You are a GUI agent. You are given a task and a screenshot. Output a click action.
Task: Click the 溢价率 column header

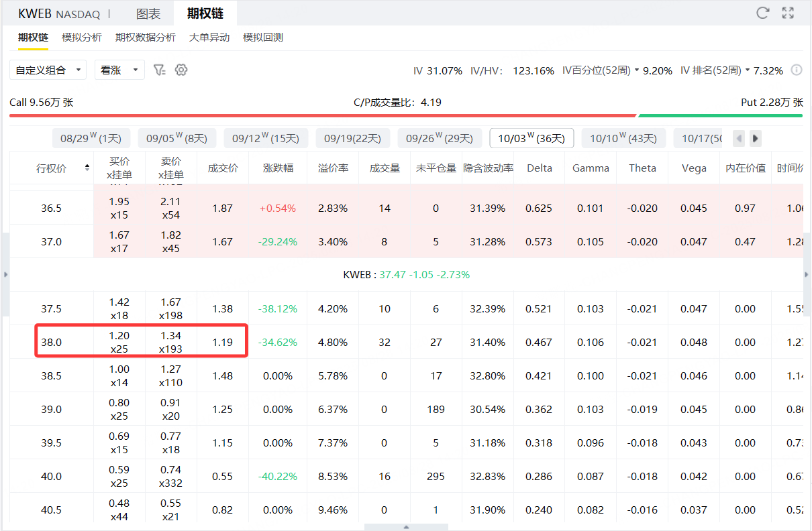pos(333,168)
